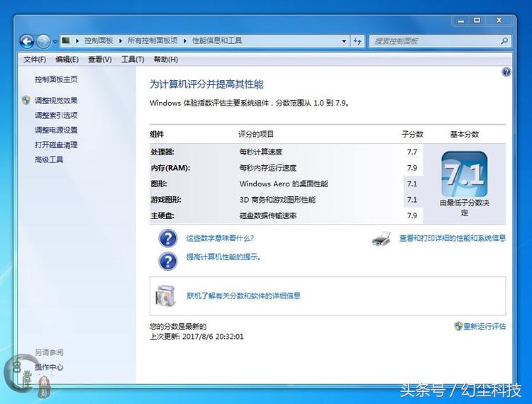Viewport: 532px width, 404px height.
Task: Click Windows Aero 的桌面性能 text
Action: [284, 184]
